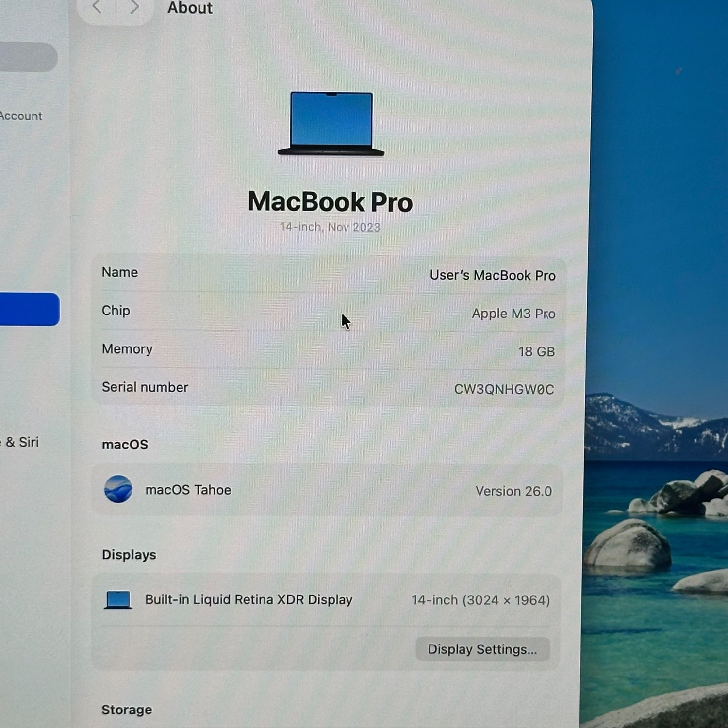
Task: Click the 'MacBook Pro' title heading
Action: [x=331, y=202]
